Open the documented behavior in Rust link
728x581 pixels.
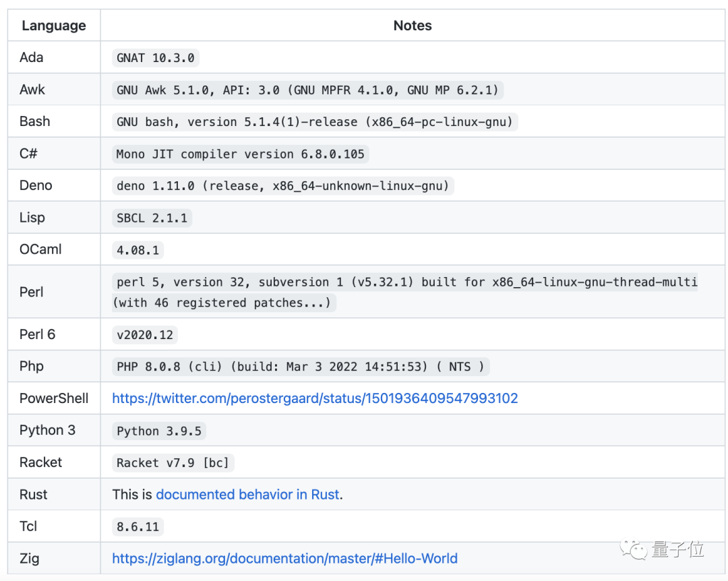[x=247, y=495]
